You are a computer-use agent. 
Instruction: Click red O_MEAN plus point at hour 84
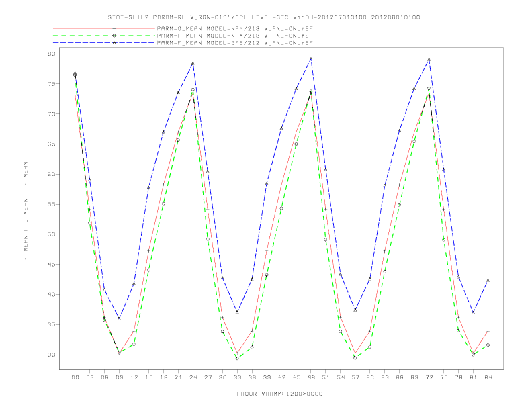point(488,331)
